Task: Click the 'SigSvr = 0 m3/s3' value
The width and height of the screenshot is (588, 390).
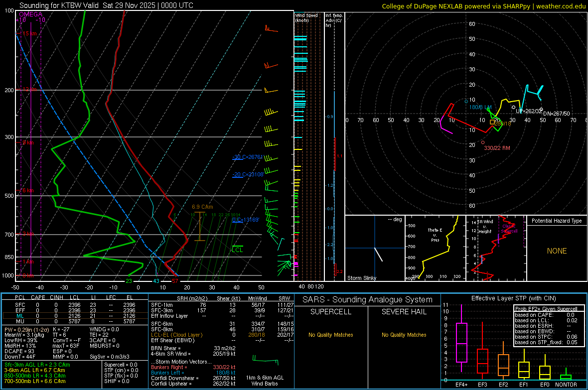Action: click(x=110, y=357)
